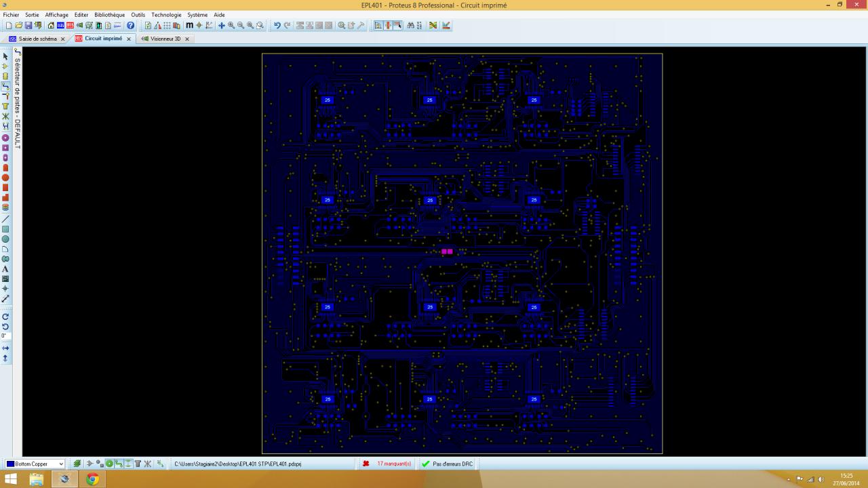
Task: Close the Saisie de schéma tab
Action: (63, 39)
